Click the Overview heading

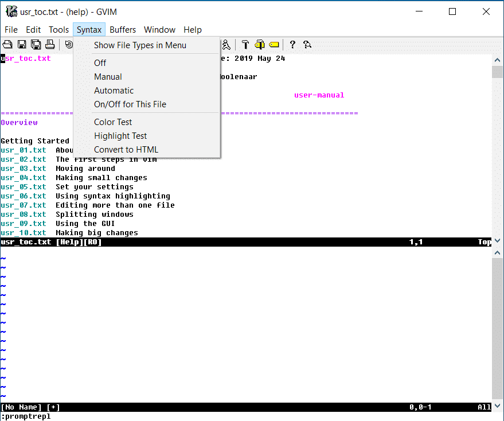click(19, 123)
